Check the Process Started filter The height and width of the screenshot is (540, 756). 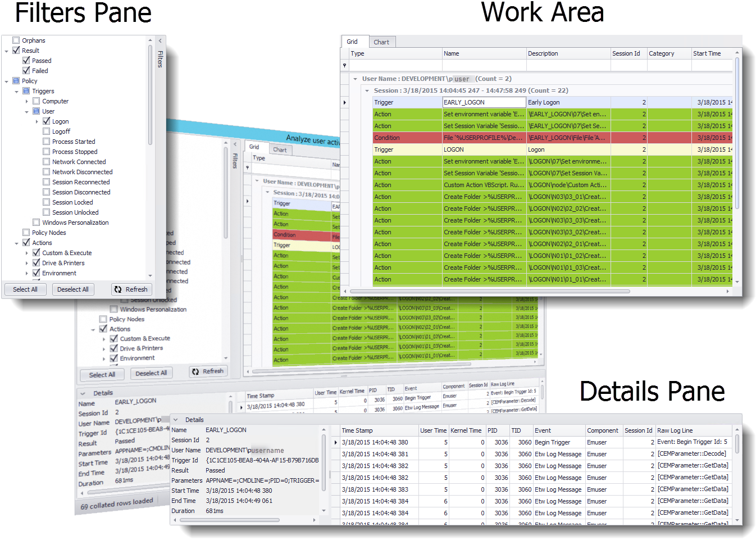click(47, 142)
